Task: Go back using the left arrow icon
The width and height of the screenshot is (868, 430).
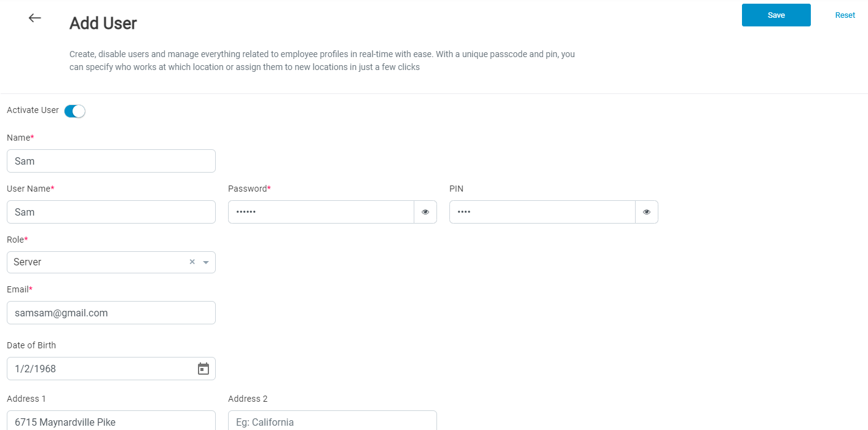Action: point(35,18)
